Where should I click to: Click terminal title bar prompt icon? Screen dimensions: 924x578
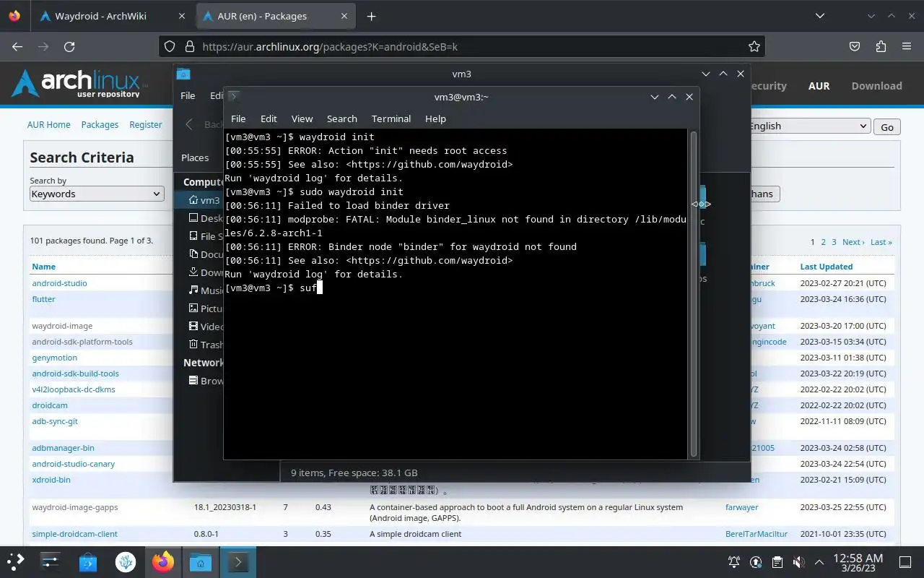pos(233,96)
